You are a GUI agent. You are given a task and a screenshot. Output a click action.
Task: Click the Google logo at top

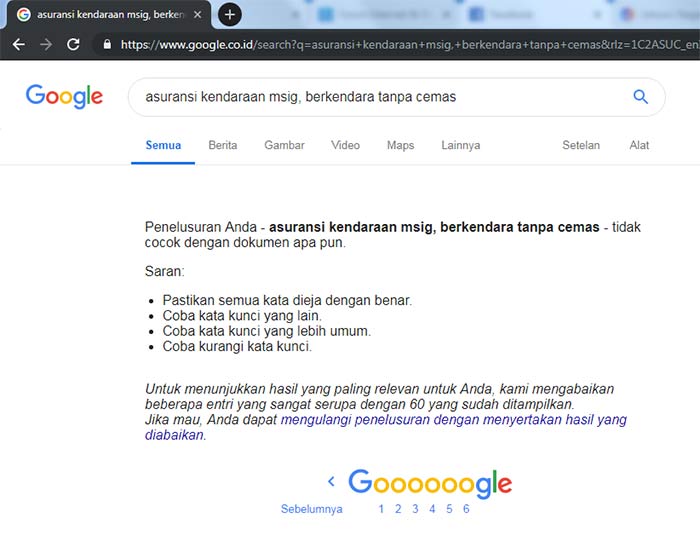[x=64, y=96]
